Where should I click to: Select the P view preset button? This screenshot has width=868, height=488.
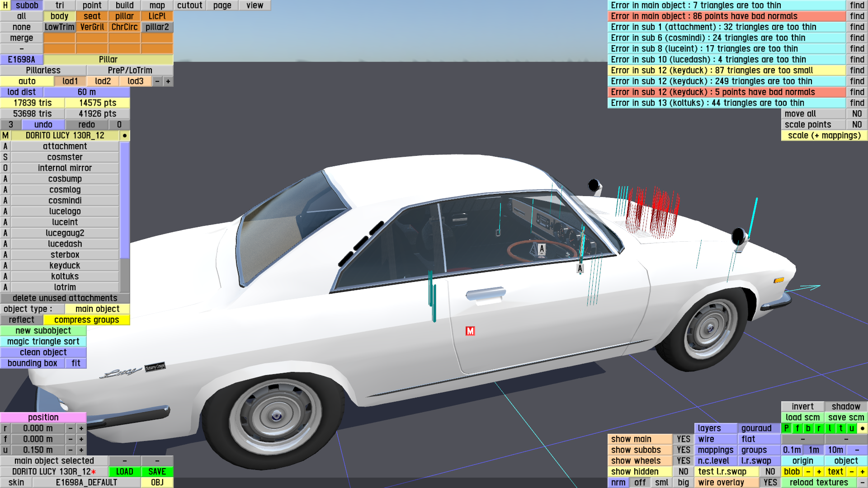pos(787,428)
